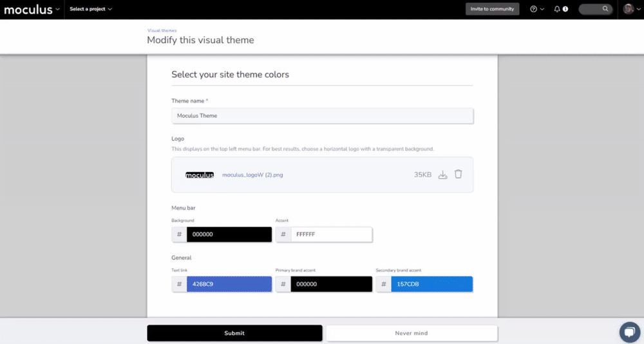The image size is (644, 344).
Task: Download the moculus logo file
Action: 442,175
